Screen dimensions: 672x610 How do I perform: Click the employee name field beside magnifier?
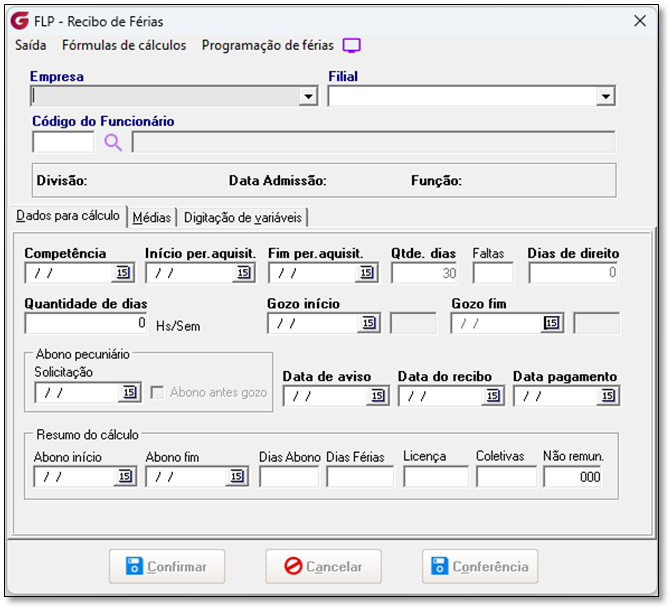pos(373,142)
